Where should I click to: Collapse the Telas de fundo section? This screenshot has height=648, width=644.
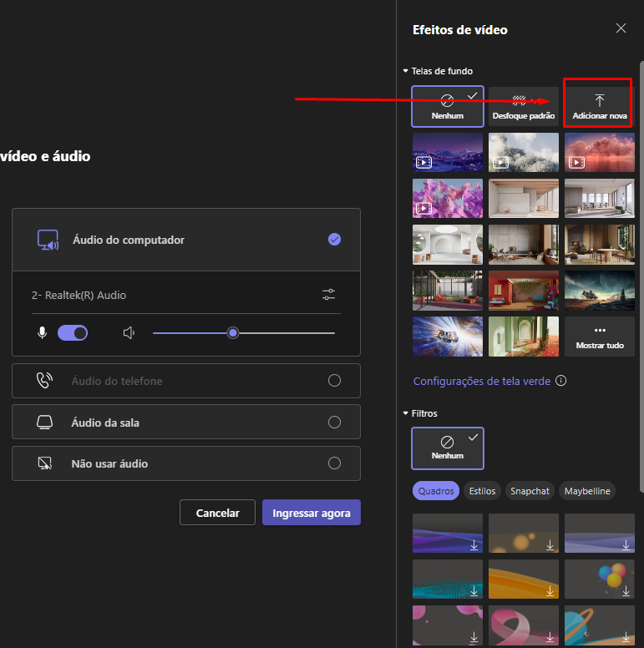[x=406, y=72]
